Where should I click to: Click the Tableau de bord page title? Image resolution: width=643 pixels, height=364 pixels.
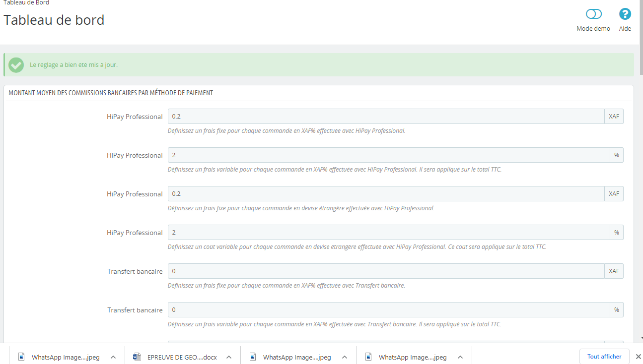point(54,20)
